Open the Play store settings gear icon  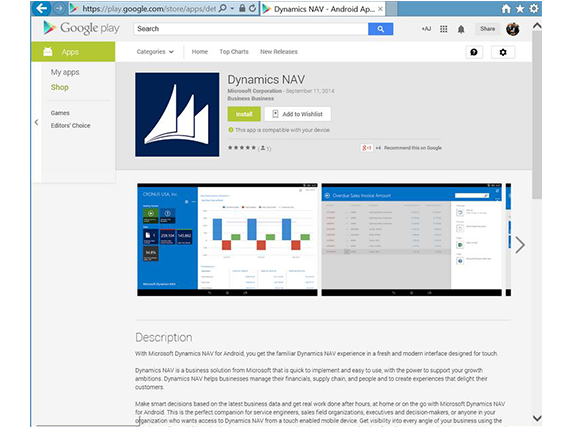point(503,52)
